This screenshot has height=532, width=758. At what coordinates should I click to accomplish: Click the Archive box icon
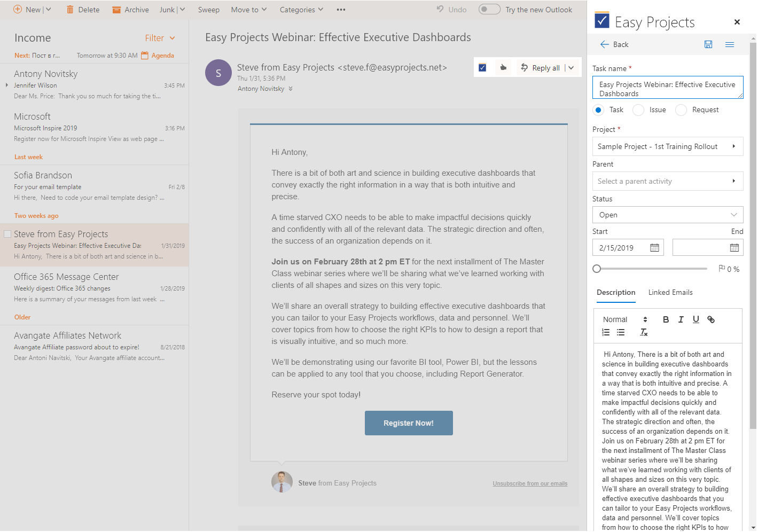click(x=116, y=10)
